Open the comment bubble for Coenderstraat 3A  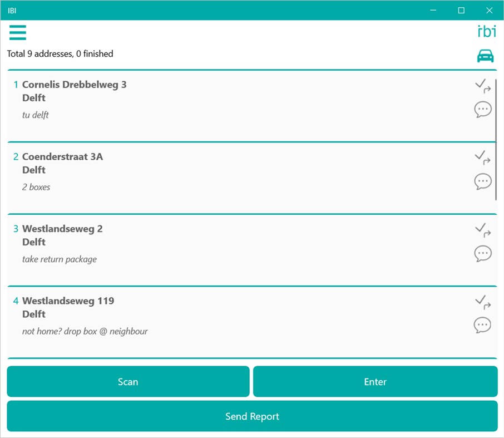click(x=482, y=181)
